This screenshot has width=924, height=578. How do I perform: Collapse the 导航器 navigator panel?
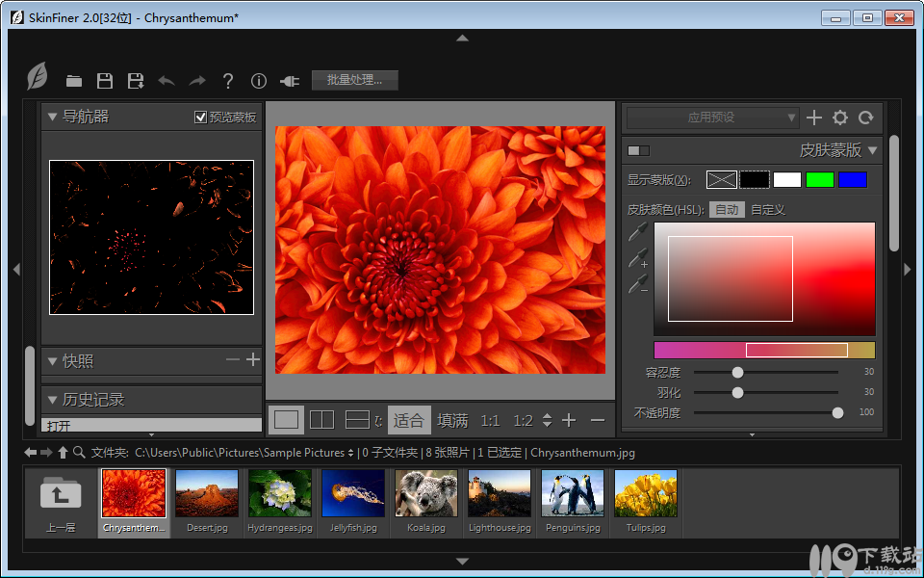pos(52,117)
